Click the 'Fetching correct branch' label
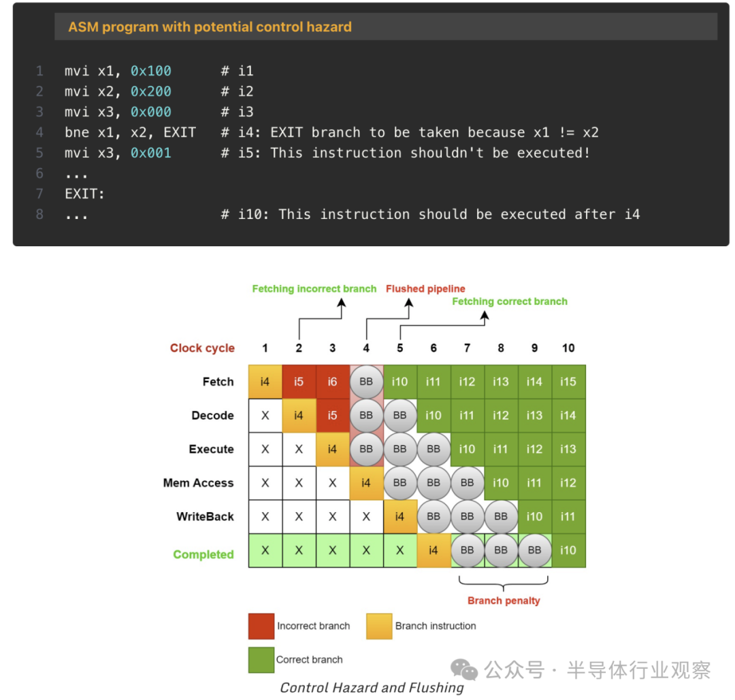735x700 pixels. click(509, 301)
